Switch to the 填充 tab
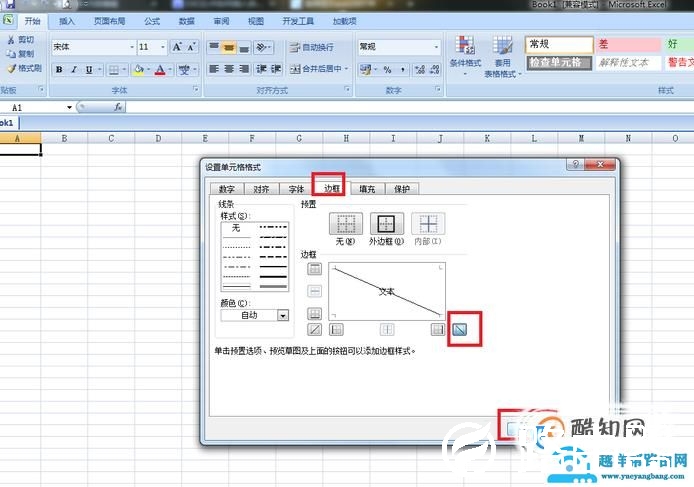Image resolution: width=694 pixels, height=487 pixels. tap(367, 188)
